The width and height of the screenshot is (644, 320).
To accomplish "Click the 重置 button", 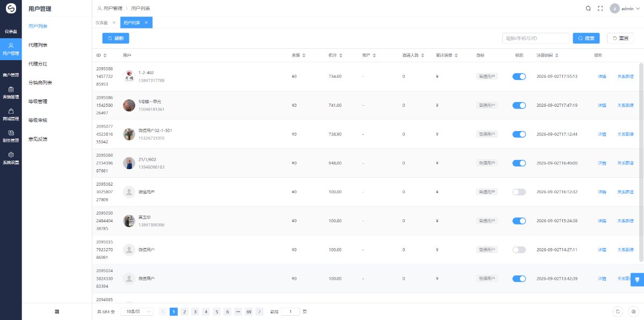I will pyautogui.click(x=620, y=38).
